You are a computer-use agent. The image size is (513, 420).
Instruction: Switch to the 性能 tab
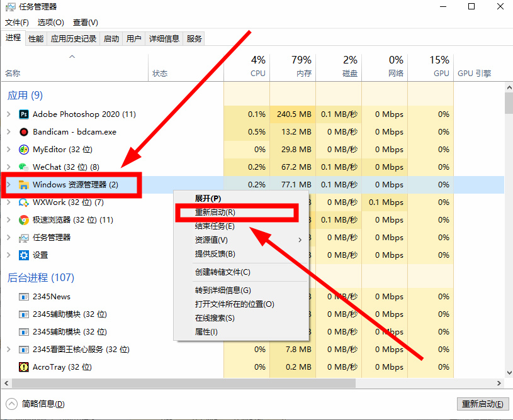pos(36,38)
